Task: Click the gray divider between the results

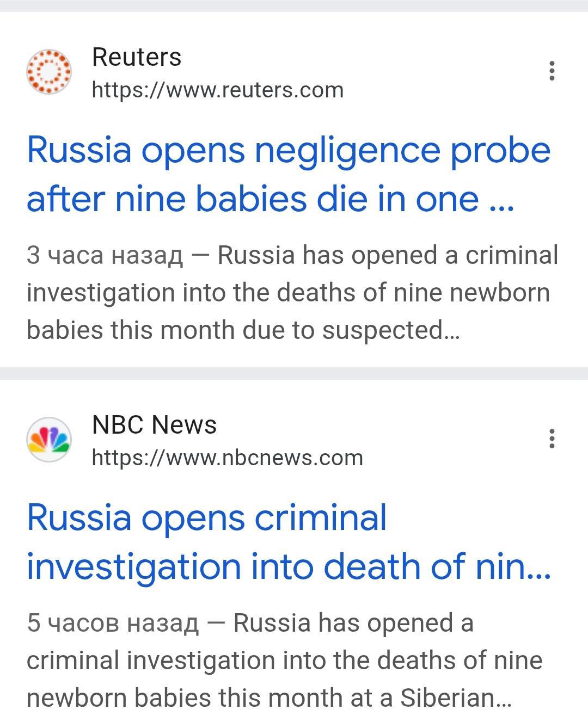Action: pos(294,373)
